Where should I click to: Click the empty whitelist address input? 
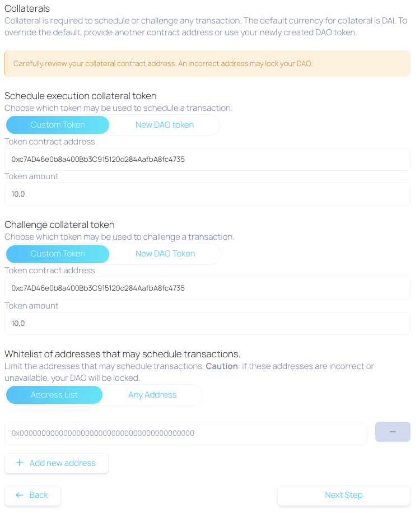coord(185,433)
